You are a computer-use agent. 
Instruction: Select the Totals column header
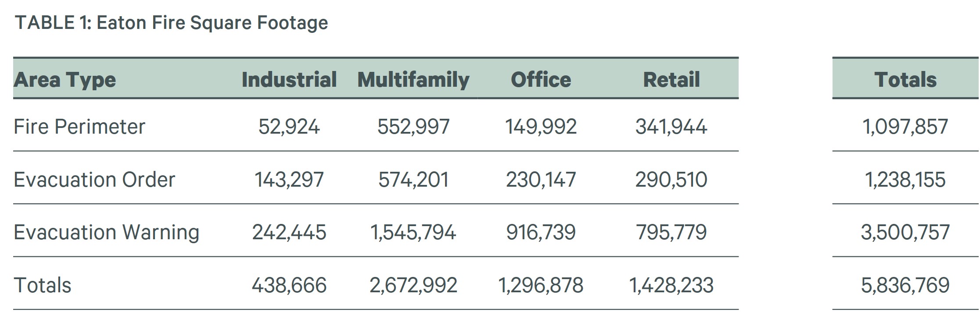pyautogui.click(x=905, y=79)
